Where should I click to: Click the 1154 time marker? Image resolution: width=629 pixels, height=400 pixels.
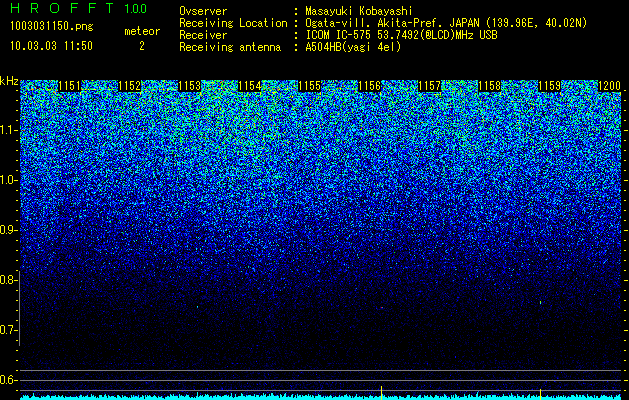pos(250,86)
